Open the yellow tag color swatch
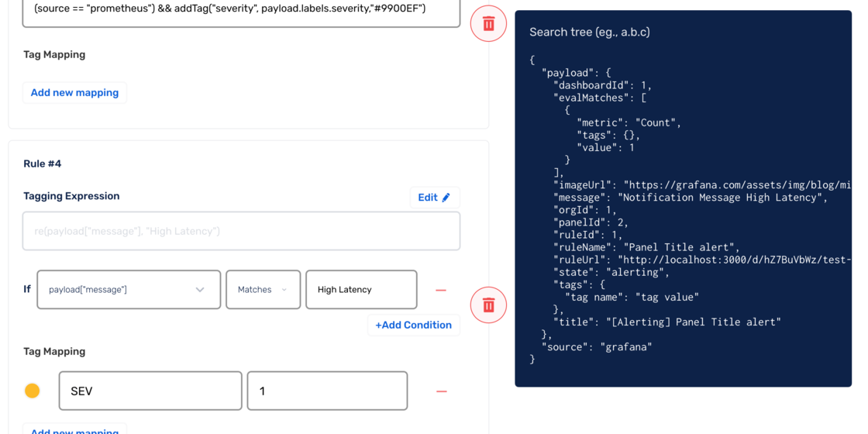868x434 pixels. [33, 391]
